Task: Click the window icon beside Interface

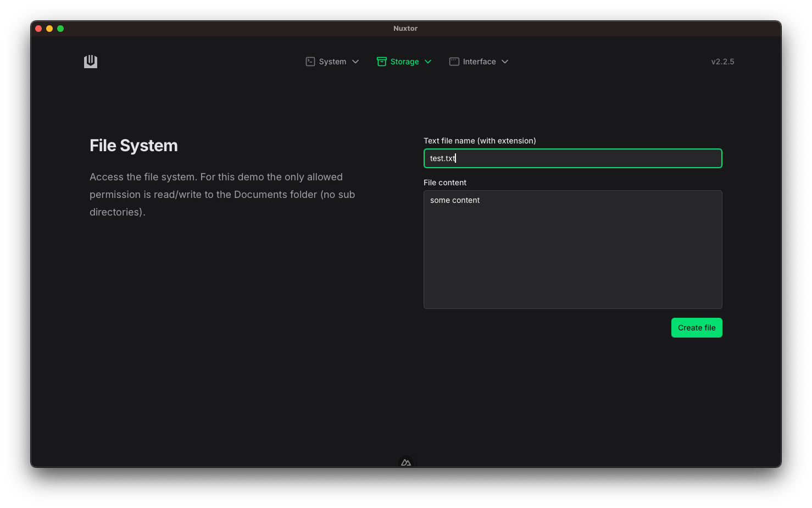Action: pos(454,62)
